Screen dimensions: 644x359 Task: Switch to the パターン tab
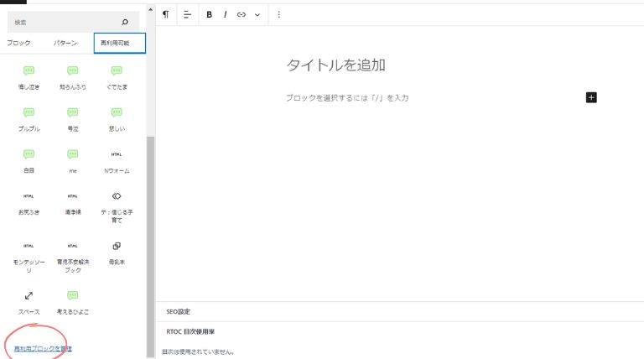[x=65, y=43]
